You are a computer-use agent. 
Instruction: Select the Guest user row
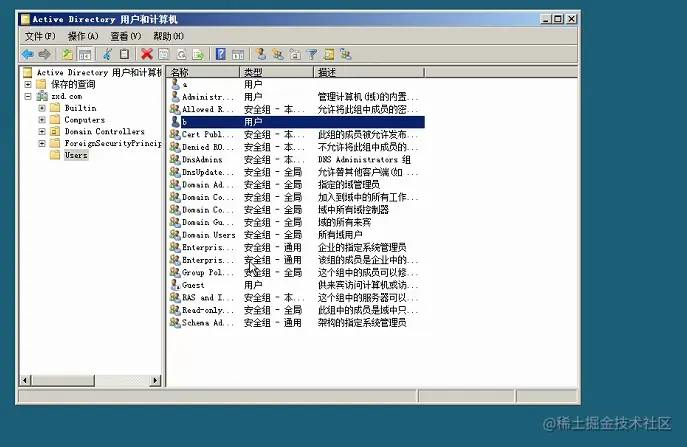tap(297, 285)
